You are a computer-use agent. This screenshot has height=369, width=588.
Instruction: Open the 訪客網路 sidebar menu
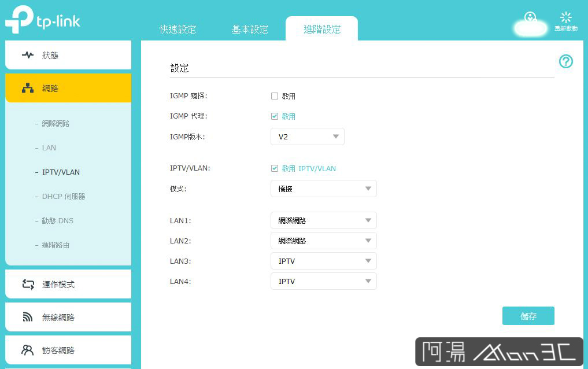point(68,350)
